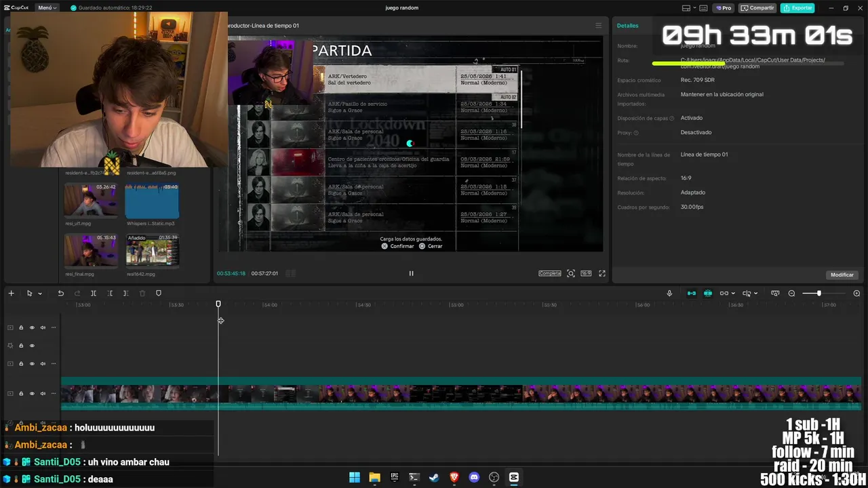Click the Pro upgrade button
Screen dimensions: 868x488
(x=724, y=8)
